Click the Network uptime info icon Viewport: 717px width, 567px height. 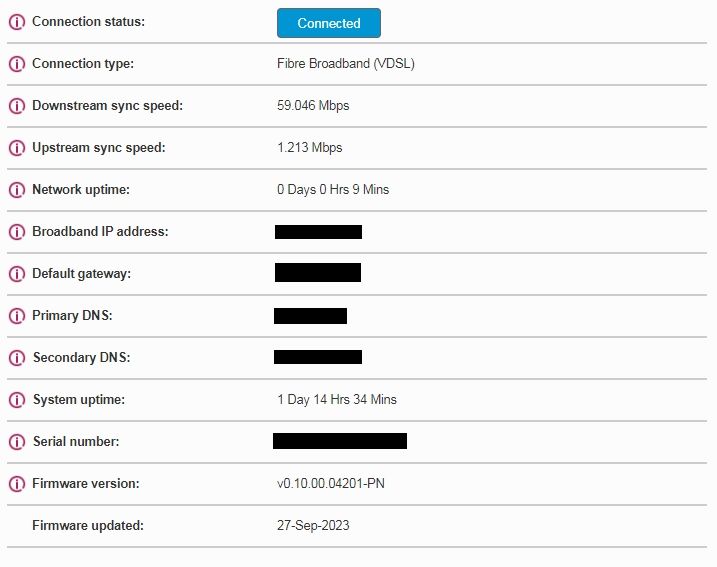tap(16, 190)
